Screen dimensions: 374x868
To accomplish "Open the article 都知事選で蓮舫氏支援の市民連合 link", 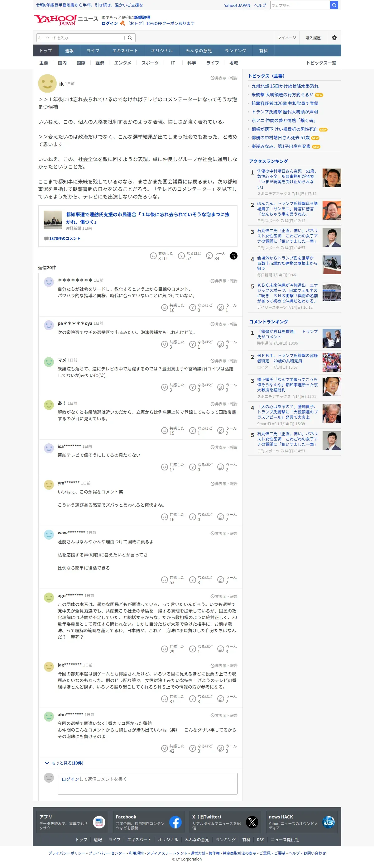I will [148, 218].
